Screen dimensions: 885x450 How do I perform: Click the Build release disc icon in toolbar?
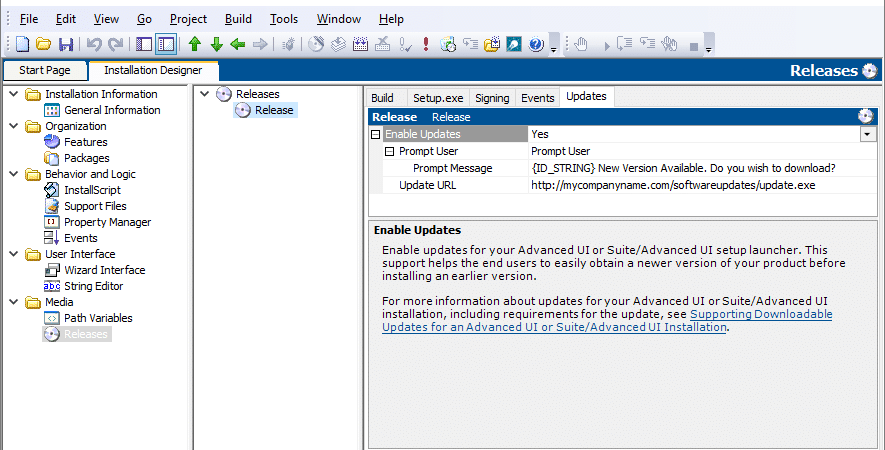click(x=316, y=44)
